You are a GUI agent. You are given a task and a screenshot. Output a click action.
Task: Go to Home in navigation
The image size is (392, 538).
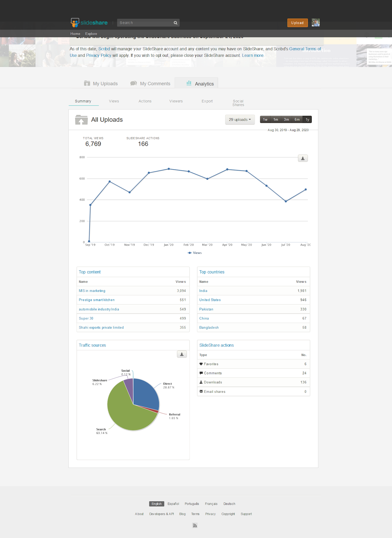[75, 34]
